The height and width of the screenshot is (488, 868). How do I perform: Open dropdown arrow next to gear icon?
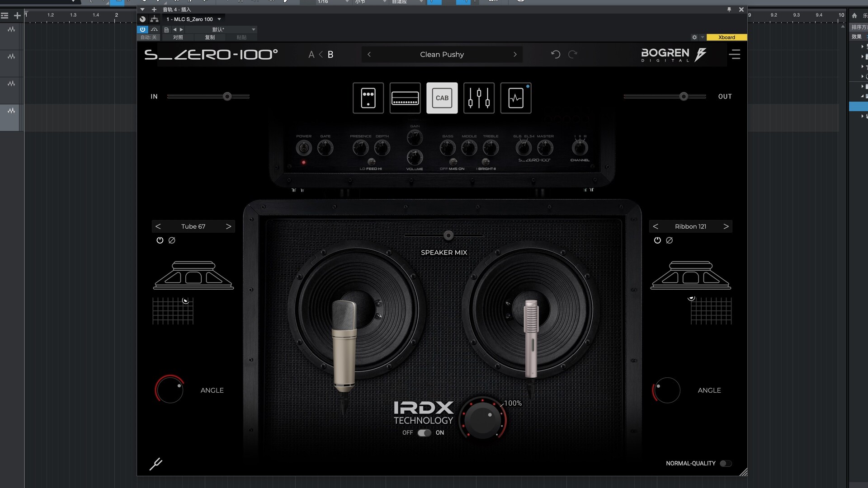coord(702,37)
